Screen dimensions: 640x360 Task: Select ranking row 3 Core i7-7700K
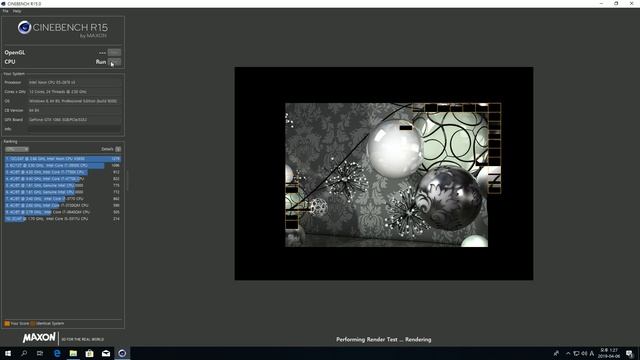click(x=63, y=172)
